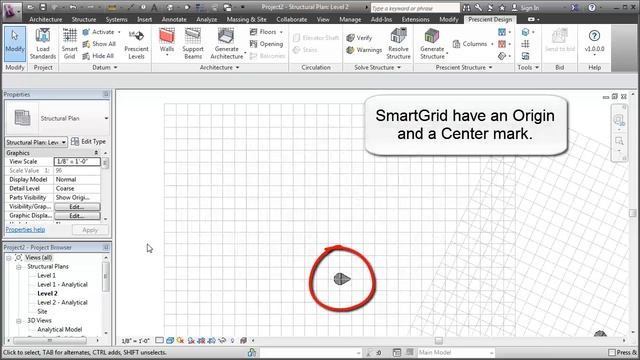Select the Site view
This screenshot has width=640, height=360.
coord(42,311)
